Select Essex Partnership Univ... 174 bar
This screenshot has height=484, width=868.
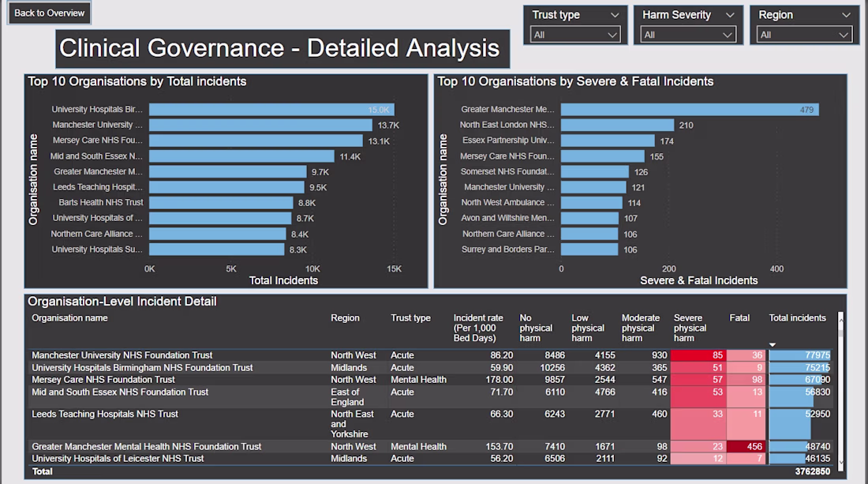click(608, 141)
